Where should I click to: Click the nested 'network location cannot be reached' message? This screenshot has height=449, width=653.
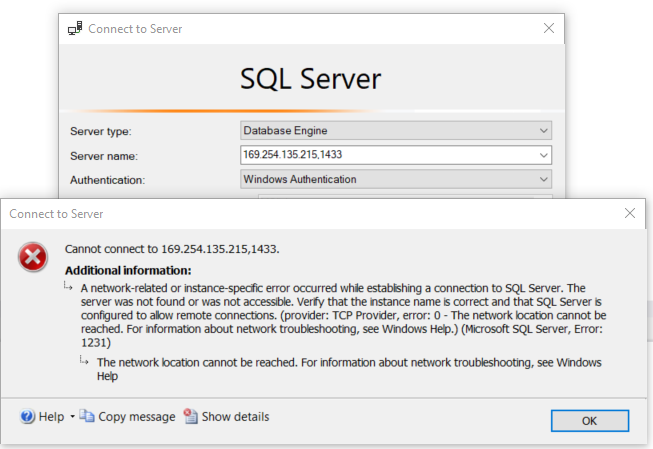[349, 369]
